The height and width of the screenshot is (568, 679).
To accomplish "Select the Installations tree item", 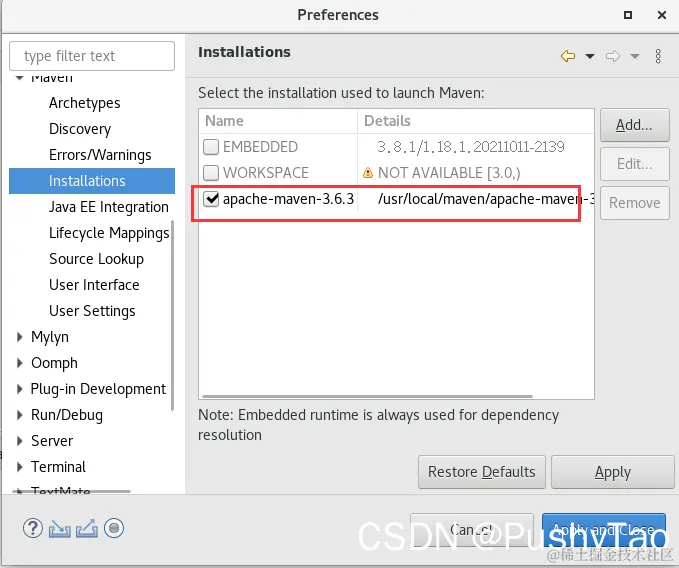I will tap(92, 181).
